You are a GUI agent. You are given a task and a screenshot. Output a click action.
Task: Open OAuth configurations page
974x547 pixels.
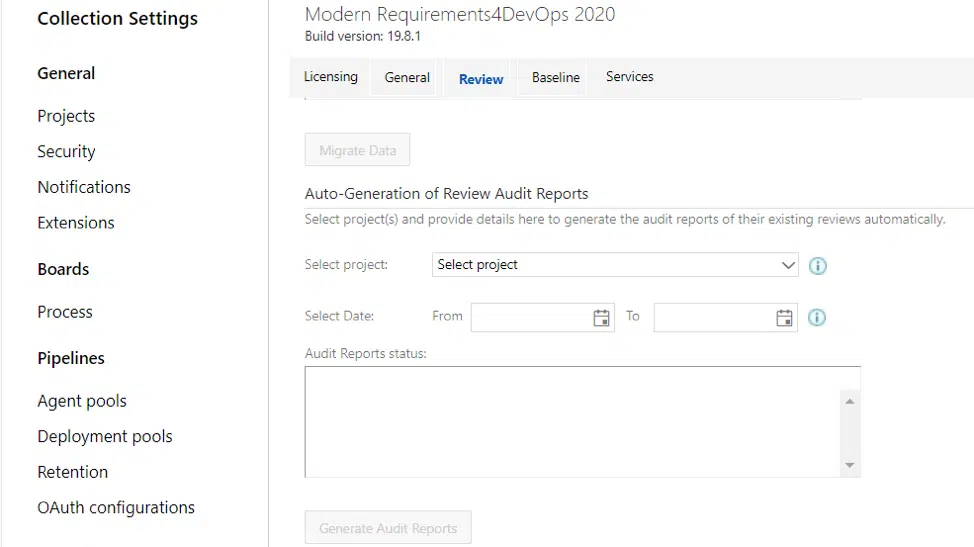tap(116, 508)
